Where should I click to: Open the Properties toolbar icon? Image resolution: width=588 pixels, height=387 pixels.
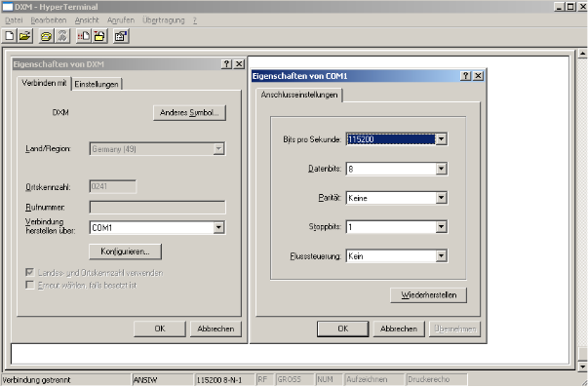point(121,36)
